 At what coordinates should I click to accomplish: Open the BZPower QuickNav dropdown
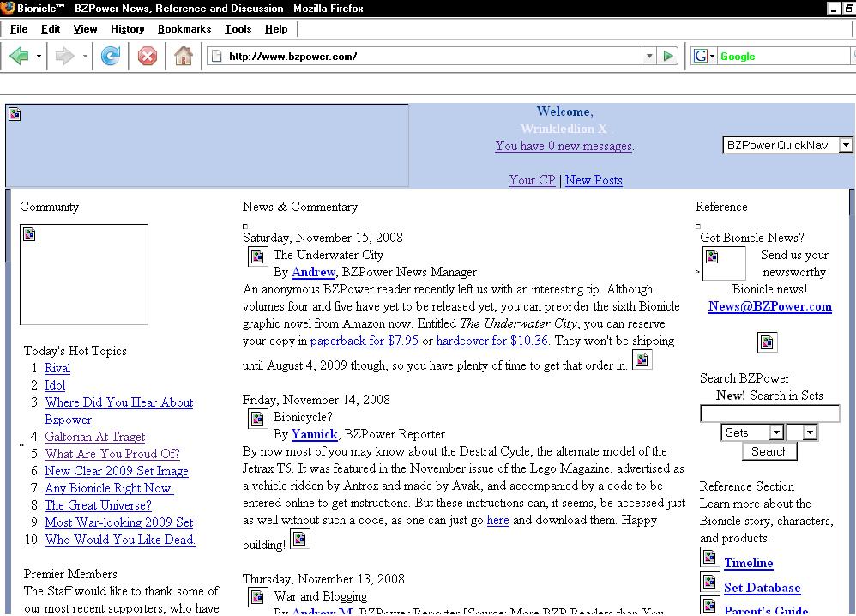click(x=787, y=145)
